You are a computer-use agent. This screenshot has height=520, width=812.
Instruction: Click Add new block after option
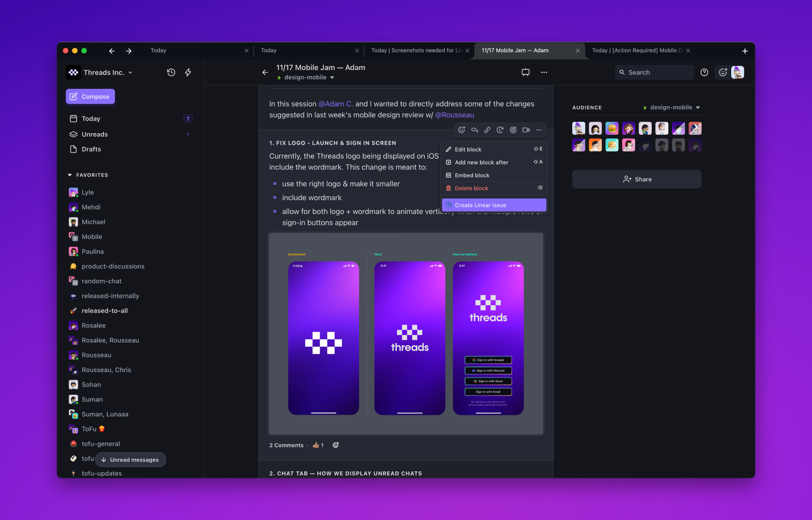point(481,162)
